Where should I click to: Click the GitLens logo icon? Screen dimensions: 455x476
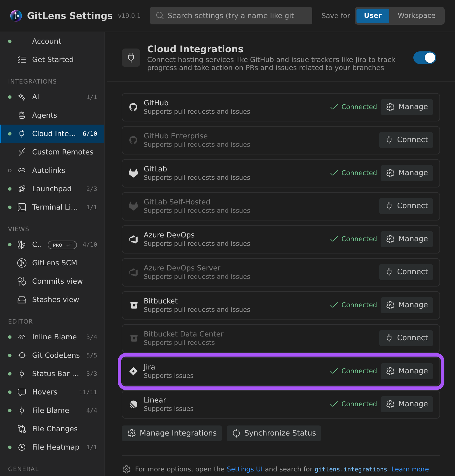pyautogui.click(x=16, y=16)
